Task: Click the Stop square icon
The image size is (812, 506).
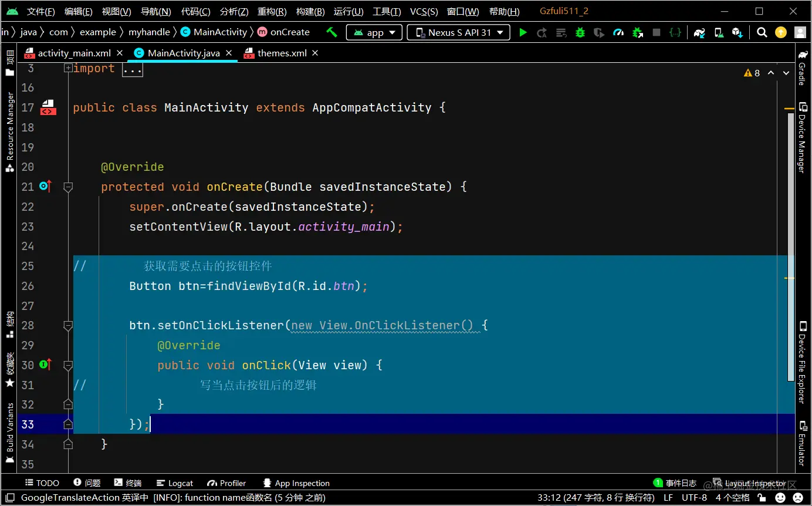Action: (657, 32)
